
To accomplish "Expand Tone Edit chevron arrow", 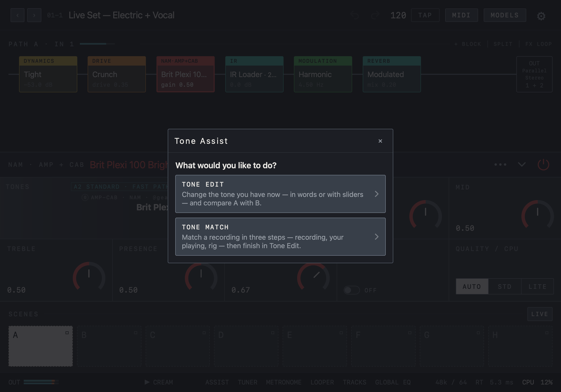I will point(377,194).
